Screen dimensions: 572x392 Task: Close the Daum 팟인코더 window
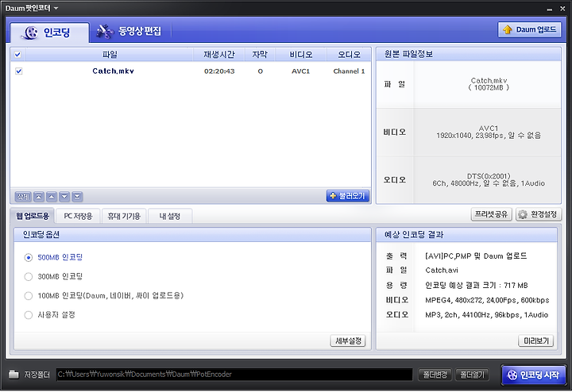[562, 9]
